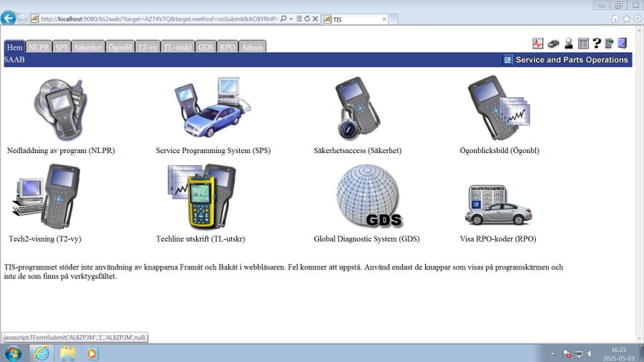Click the Techline utskrift (TL-utskr) label
This screenshot has height=362, width=644.
[200, 239]
